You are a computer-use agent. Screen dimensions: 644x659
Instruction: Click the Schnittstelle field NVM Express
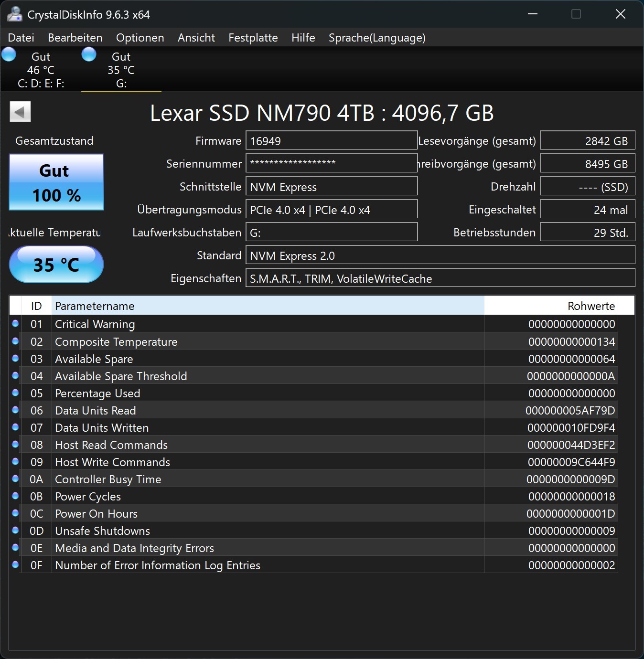click(x=332, y=186)
